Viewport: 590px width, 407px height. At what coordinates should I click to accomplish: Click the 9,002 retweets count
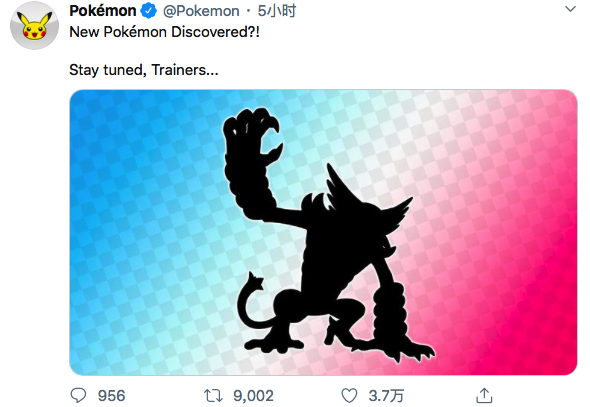pos(253,396)
